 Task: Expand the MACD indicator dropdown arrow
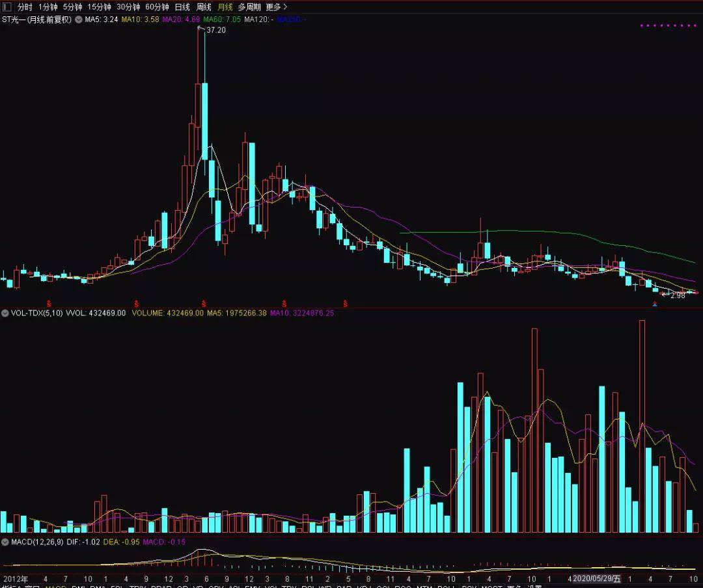coord(5,542)
